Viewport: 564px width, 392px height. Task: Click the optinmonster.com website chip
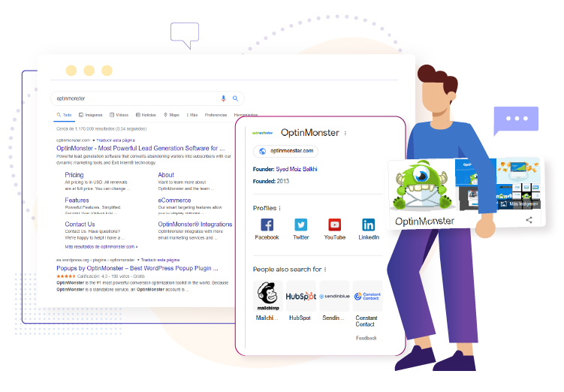285,151
